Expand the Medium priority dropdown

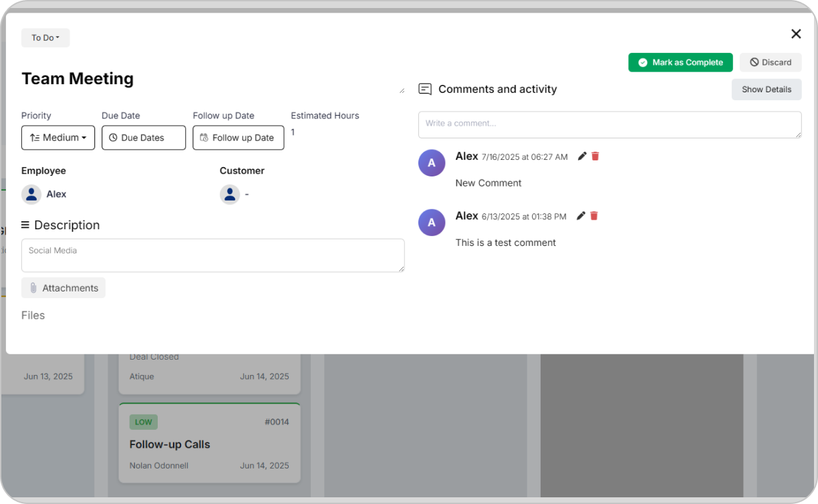(x=58, y=138)
